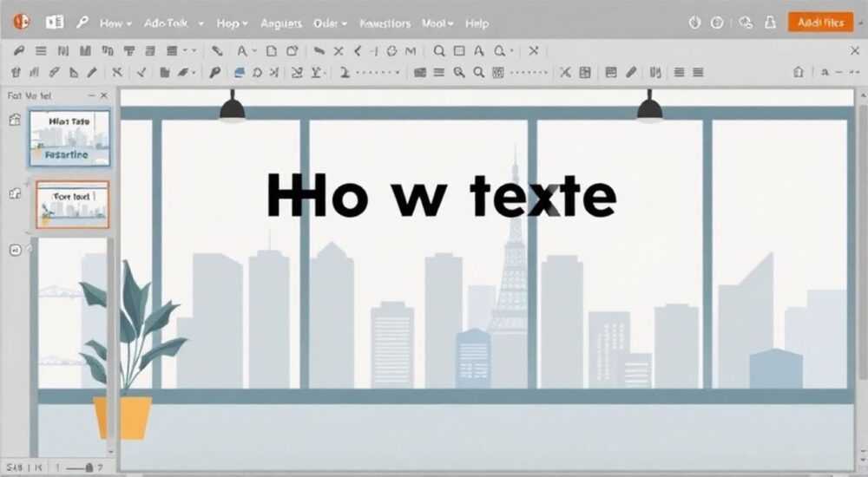Click the grid pattern icon in second row
Screen dimensions: 868x477
pyautogui.click(x=498, y=72)
